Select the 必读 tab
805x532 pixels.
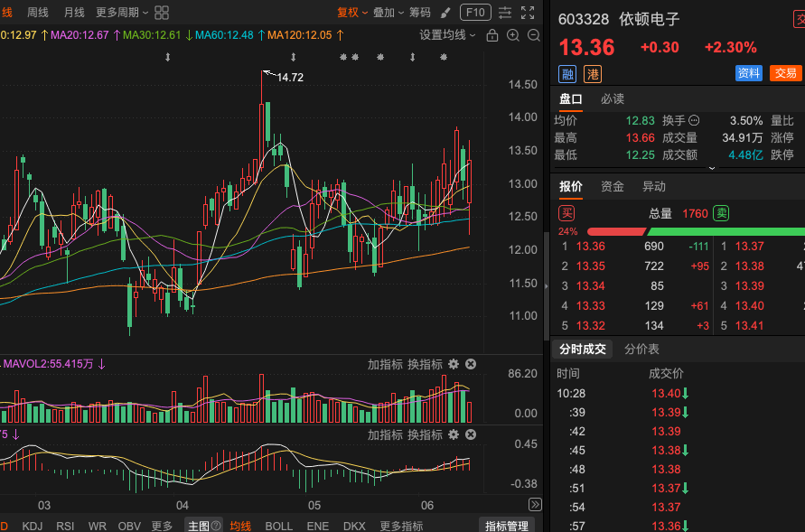[613, 99]
